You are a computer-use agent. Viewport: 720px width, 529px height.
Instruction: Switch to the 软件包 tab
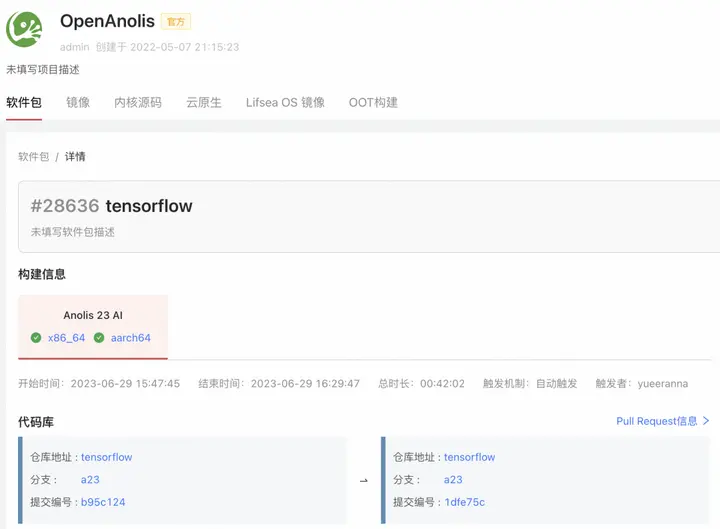point(24,102)
